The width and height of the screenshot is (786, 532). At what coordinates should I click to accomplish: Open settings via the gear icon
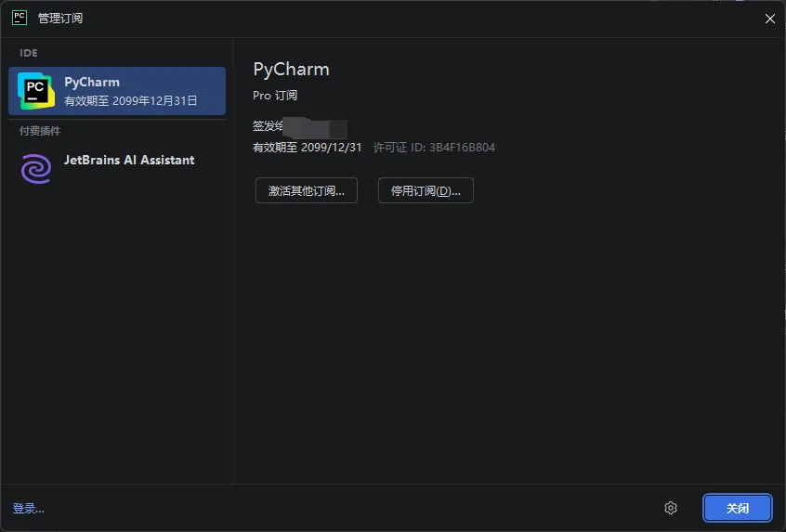pos(671,508)
